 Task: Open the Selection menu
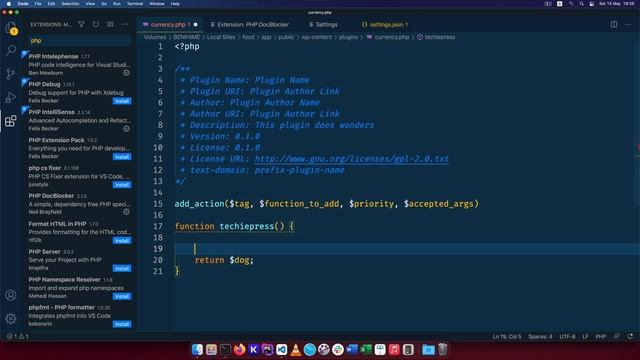70,4
